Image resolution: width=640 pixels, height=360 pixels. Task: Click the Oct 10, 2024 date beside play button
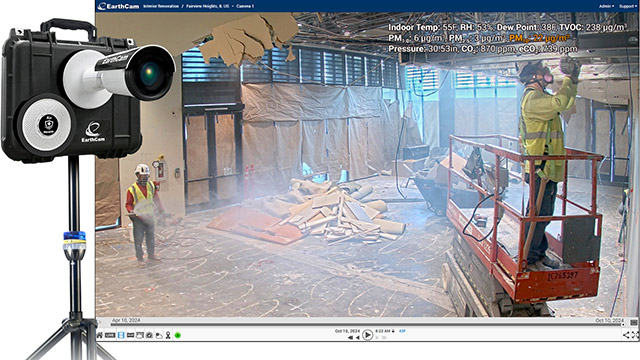pos(347,331)
